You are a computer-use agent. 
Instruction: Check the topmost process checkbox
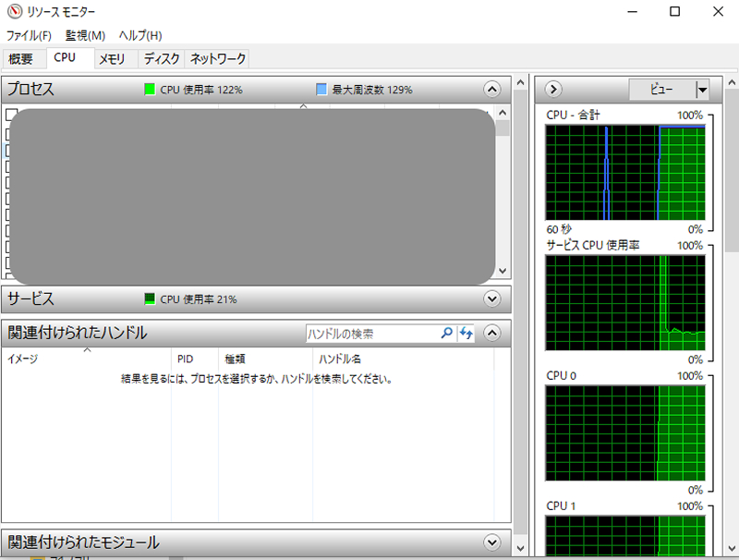click(11, 116)
